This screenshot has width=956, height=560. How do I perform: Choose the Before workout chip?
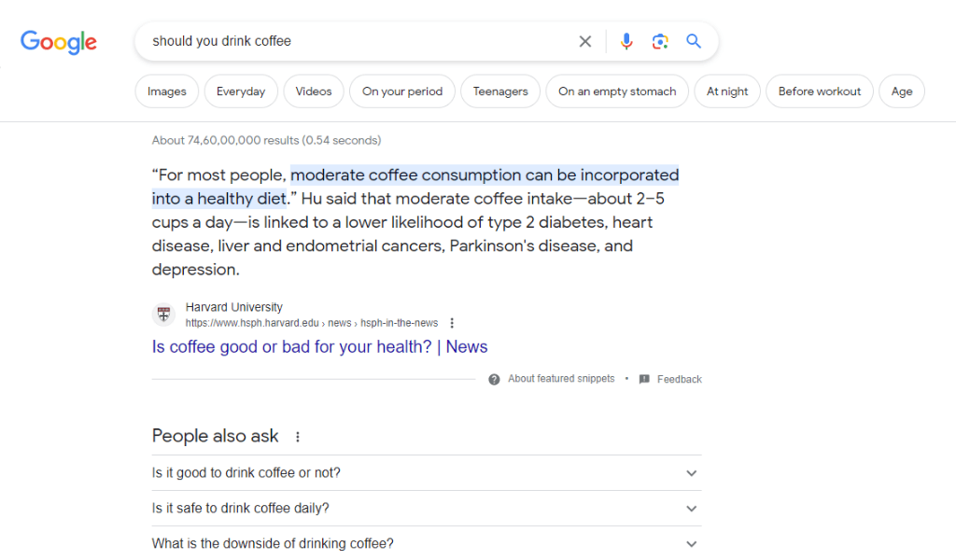tap(820, 91)
